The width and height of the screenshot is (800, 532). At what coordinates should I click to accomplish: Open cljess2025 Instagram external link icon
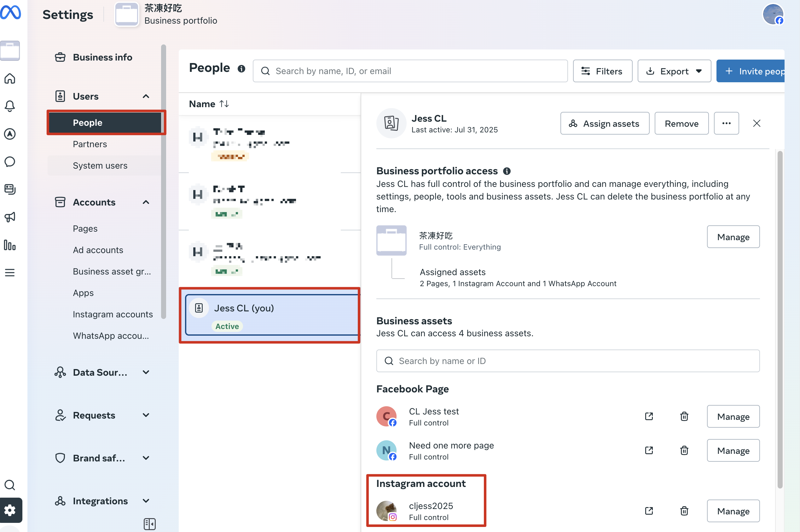tap(649, 511)
